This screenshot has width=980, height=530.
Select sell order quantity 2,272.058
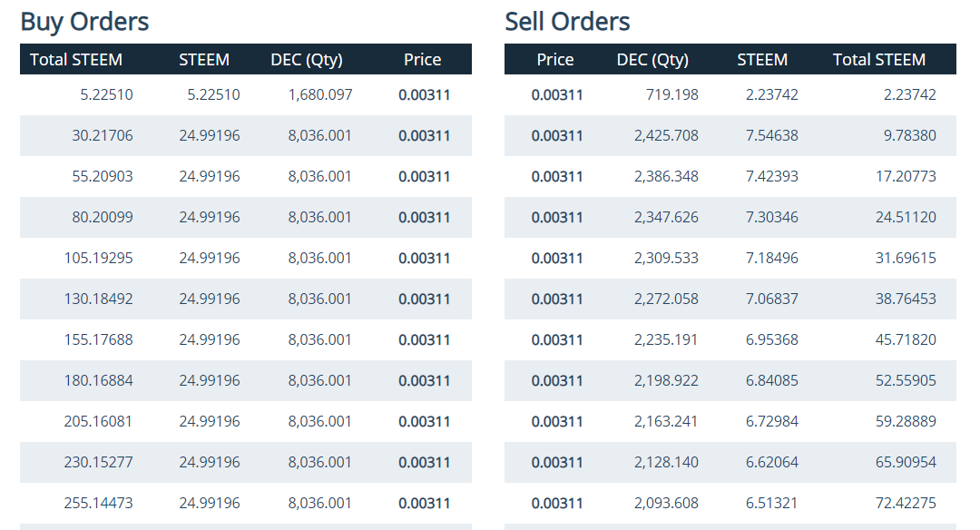click(666, 299)
